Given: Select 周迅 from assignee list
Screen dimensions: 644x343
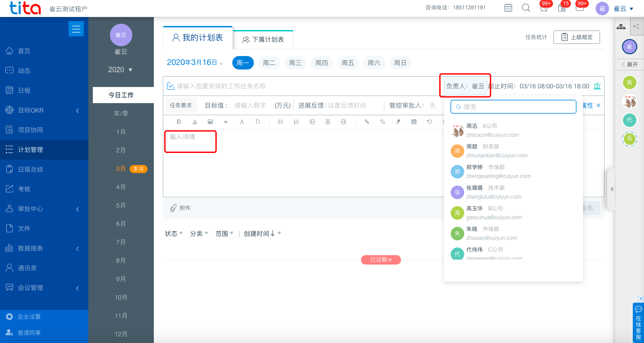Looking at the screenshot, I should coord(513,130).
